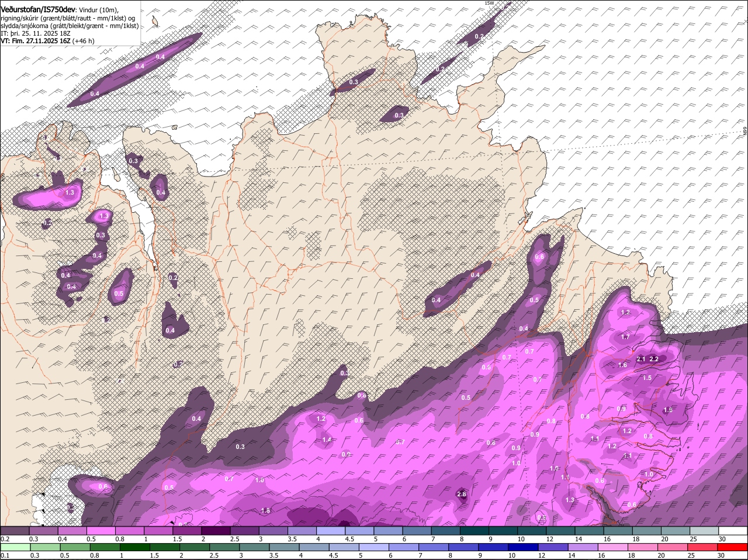Click the 2.2 precipitation value on the map
The height and width of the screenshot is (560, 748).
coord(654,359)
